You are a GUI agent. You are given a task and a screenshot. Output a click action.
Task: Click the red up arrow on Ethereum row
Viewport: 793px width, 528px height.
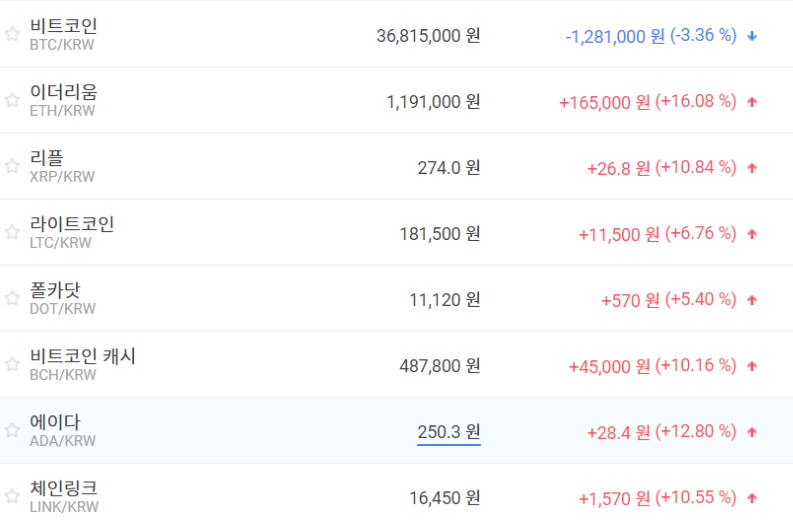click(752, 102)
